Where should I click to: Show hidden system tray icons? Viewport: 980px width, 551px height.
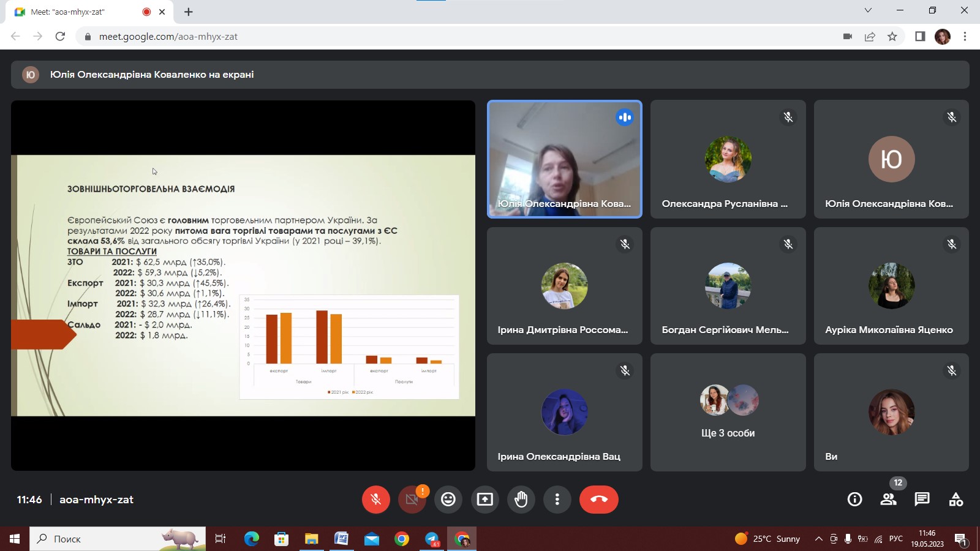pyautogui.click(x=818, y=539)
